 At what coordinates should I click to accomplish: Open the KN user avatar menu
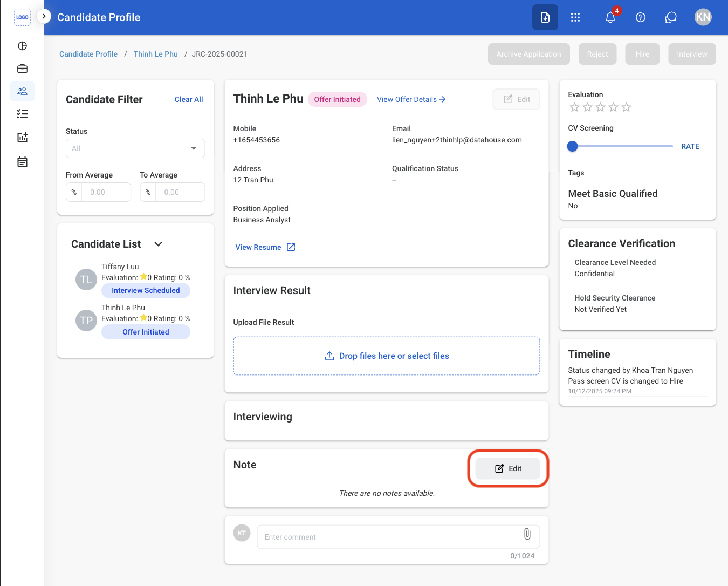tap(703, 17)
